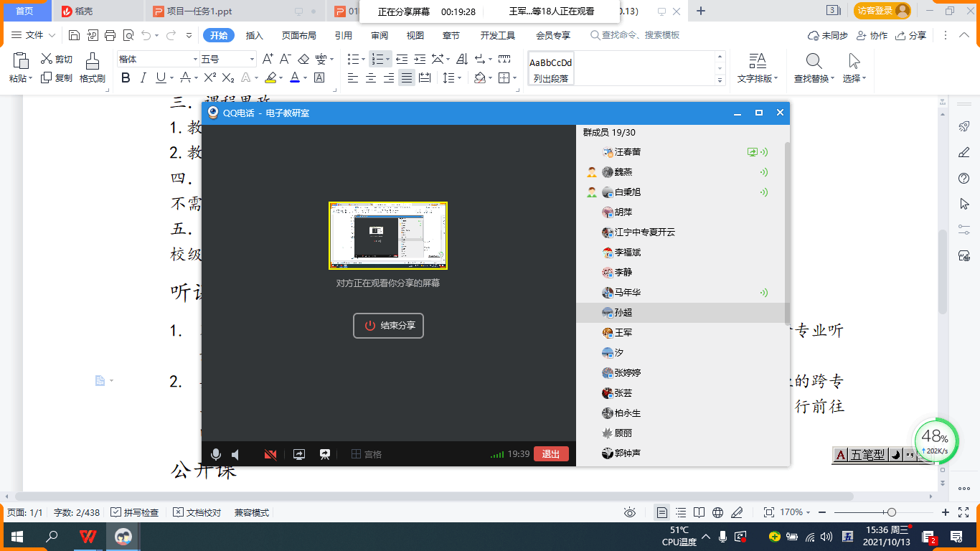Click the 协作 collaboration button
Viewport: 980px width, 551px height.
[872, 35]
